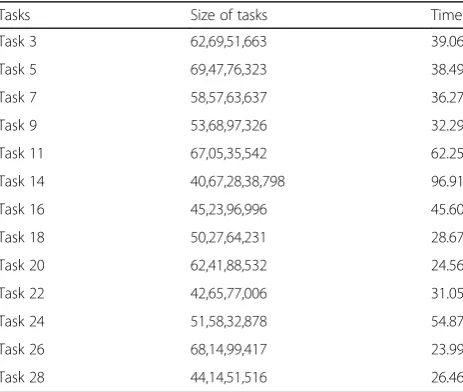This screenshot has height=392, width=463.
Task: Select the Task 14 row label
Action: [22, 182]
